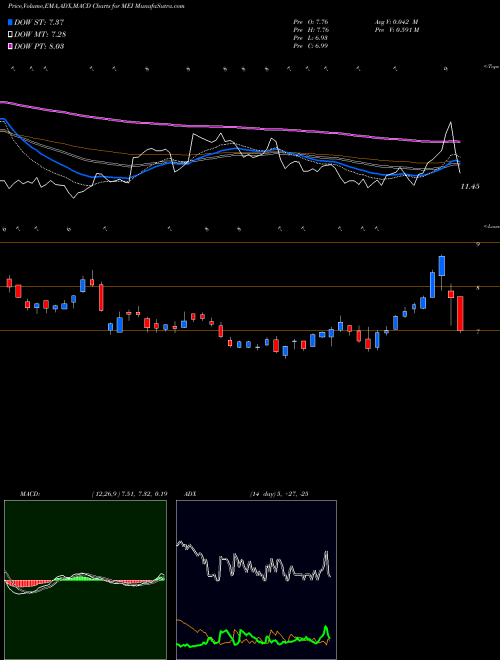Image resolution: width=500 pixels, height=660 pixels.
Task: Click the price axis label 7
Action: coord(478,332)
